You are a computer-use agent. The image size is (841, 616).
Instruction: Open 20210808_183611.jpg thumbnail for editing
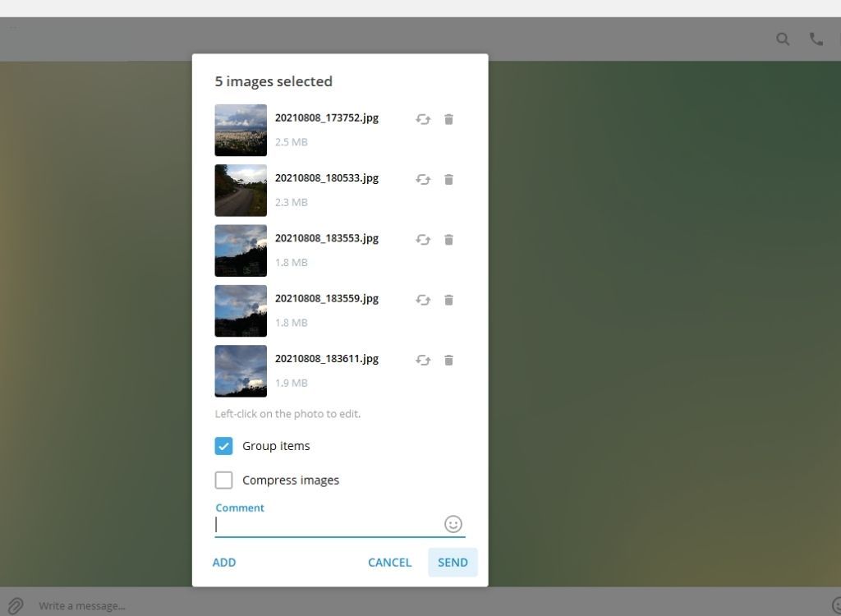(240, 370)
